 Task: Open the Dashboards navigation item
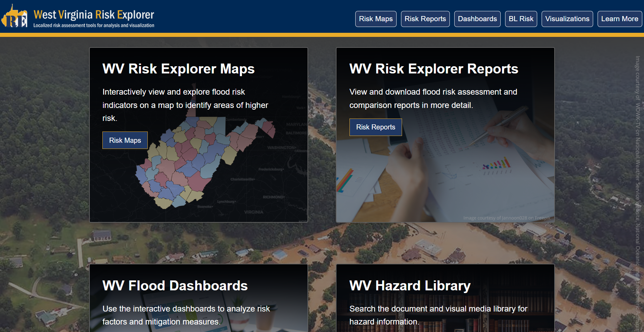(477, 19)
